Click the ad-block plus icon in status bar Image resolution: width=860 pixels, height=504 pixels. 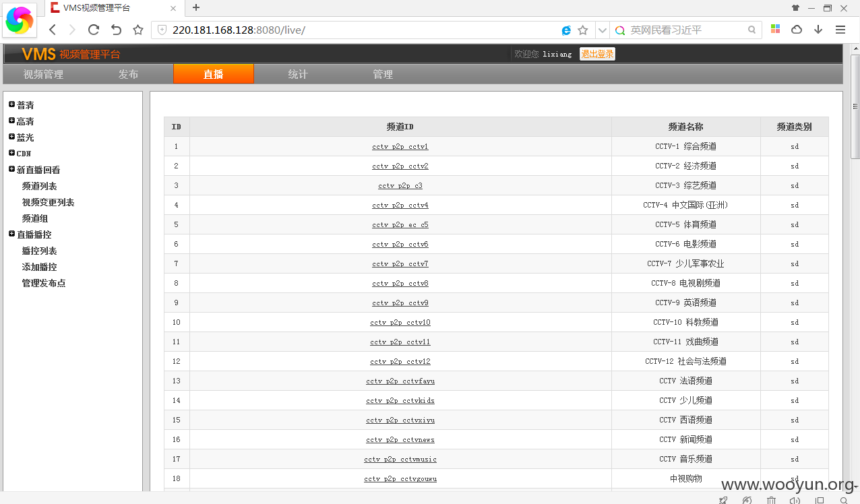point(747,500)
